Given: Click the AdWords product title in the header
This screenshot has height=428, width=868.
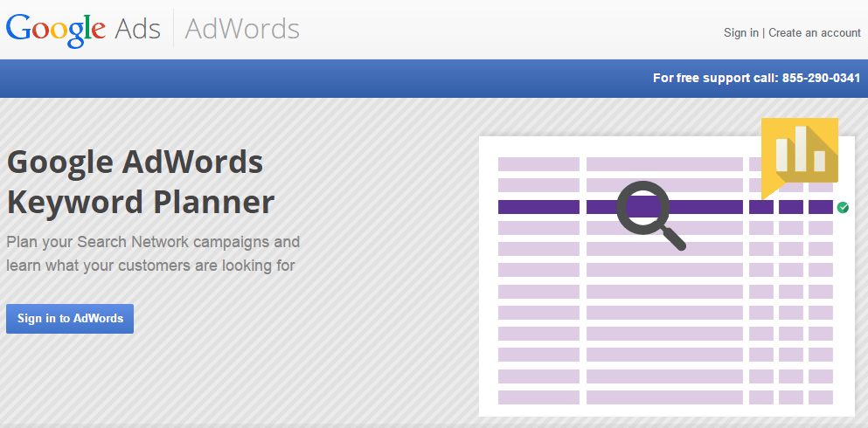Looking at the screenshot, I should (x=242, y=29).
